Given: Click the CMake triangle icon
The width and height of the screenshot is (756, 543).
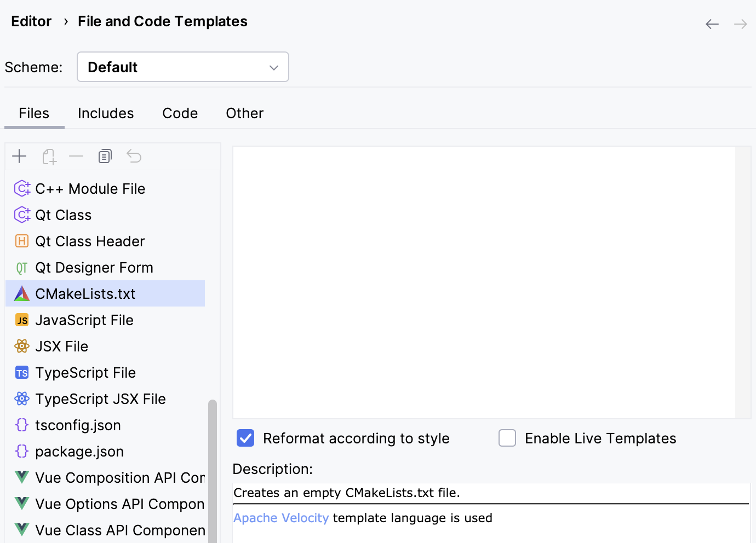Looking at the screenshot, I should click(21, 293).
